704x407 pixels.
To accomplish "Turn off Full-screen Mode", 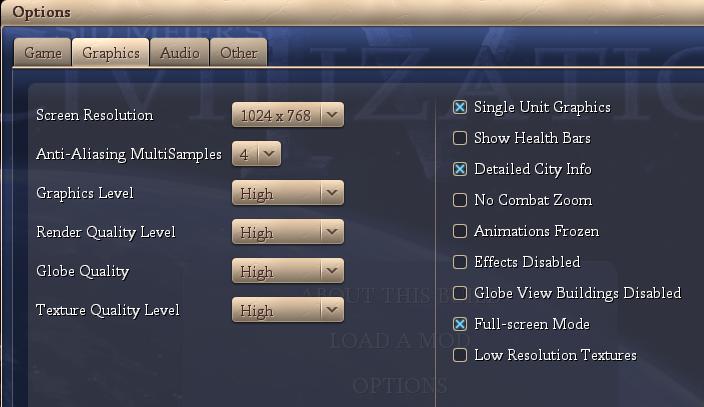I will (460, 324).
